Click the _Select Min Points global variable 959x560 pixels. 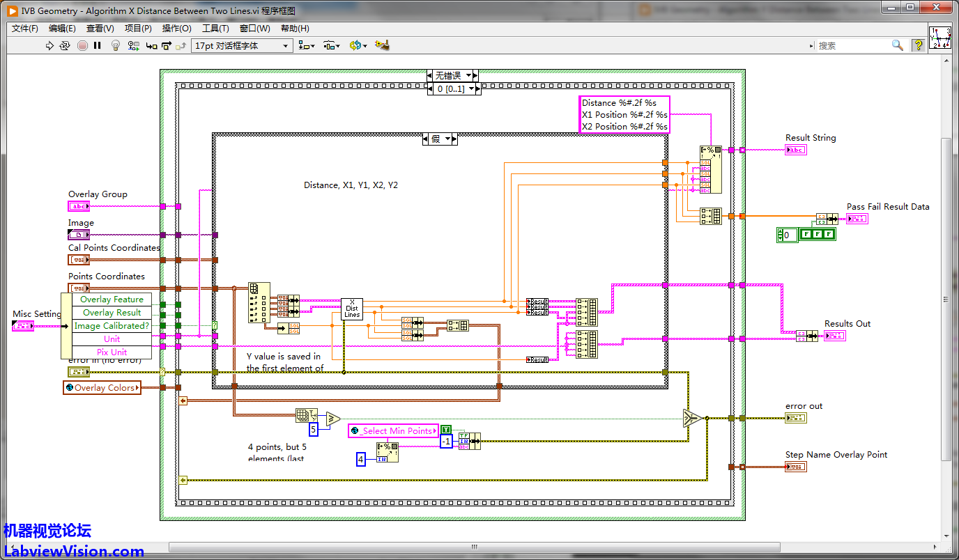[x=394, y=431]
